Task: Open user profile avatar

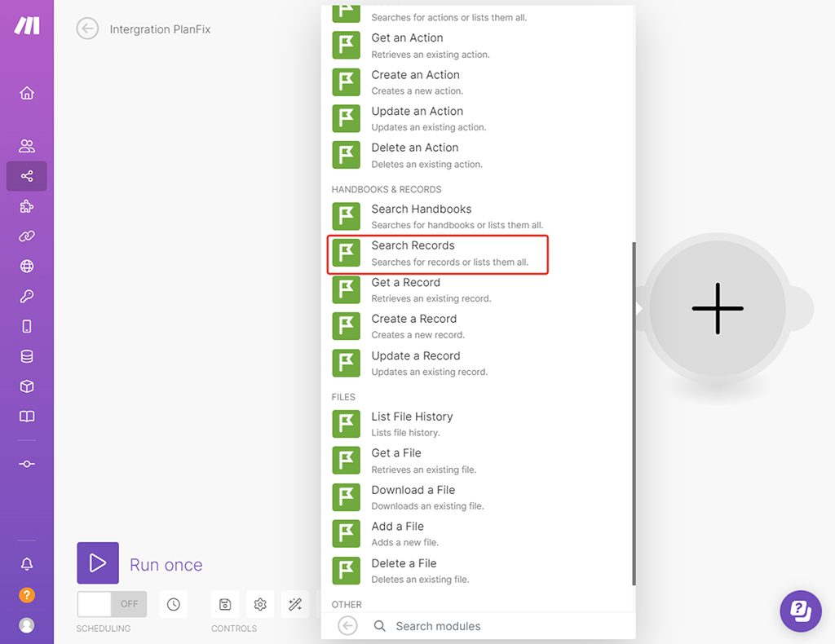Action: [x=27, y=625]
